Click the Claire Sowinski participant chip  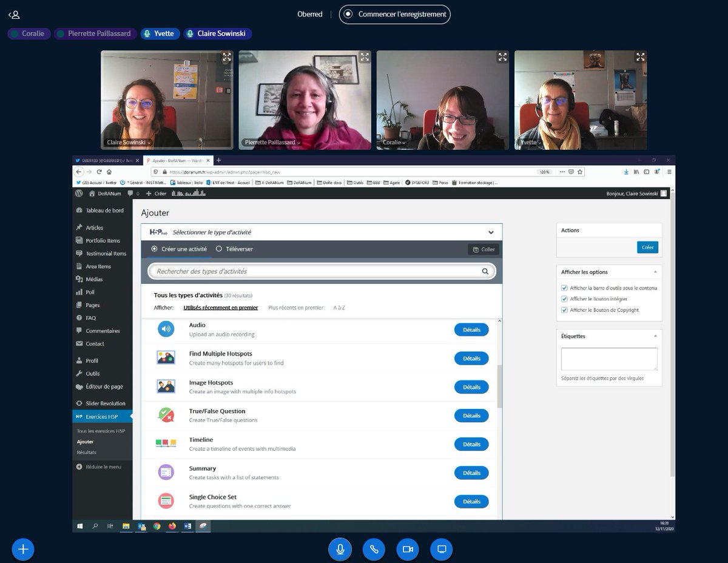[218, 33]
